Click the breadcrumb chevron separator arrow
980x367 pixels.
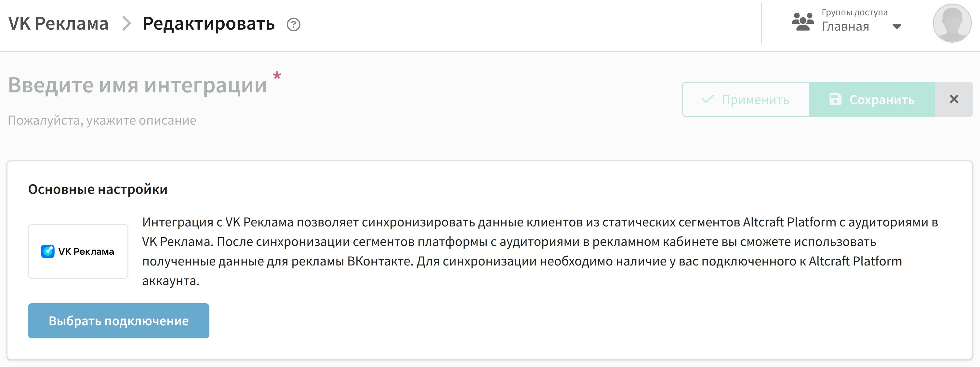pos(126,24)
